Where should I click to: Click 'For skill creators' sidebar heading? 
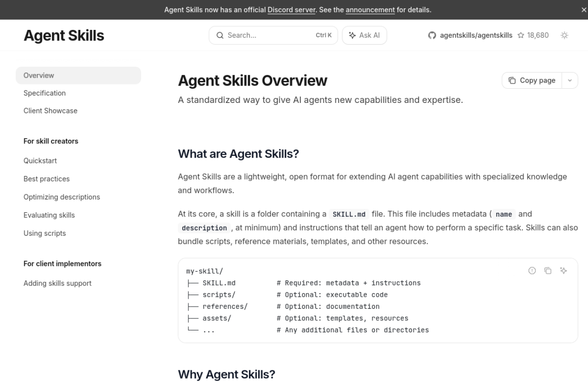coord(51,141)
